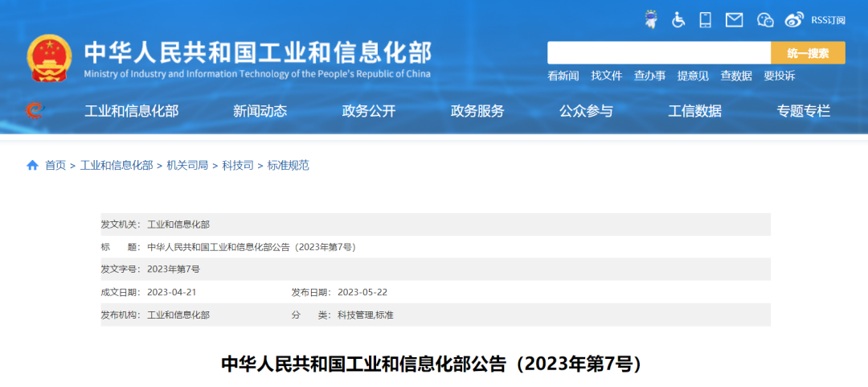Screen dimensions: 868x387
Task: Click inside the site search box
Action: (658, 53)
